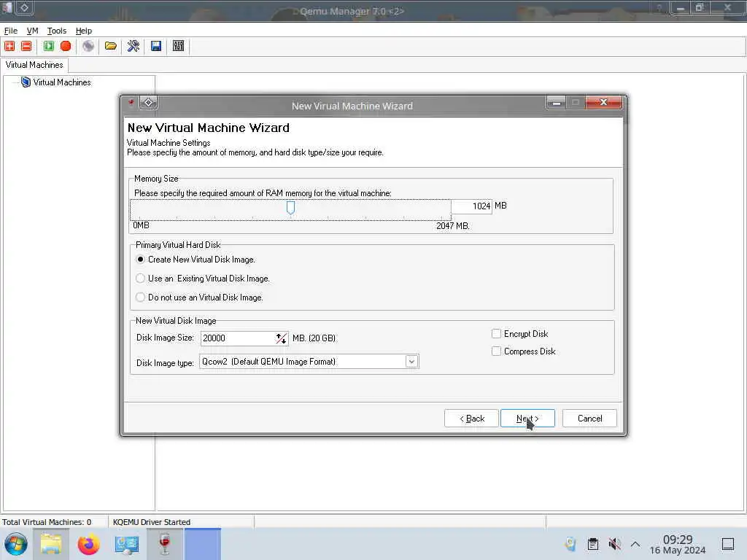Click the leftmost system tray icon
The height and width of the screenshot is (560, 747).
570,544
